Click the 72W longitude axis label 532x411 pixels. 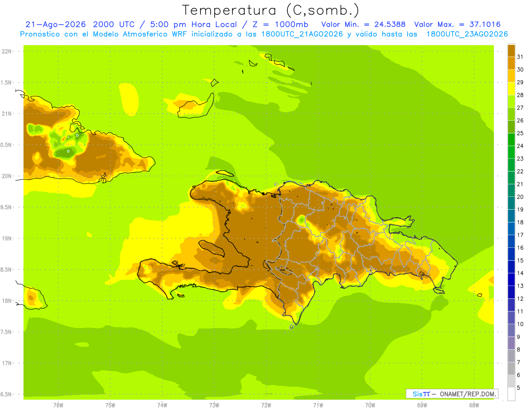pyautogui.click(x=266, y=405)
